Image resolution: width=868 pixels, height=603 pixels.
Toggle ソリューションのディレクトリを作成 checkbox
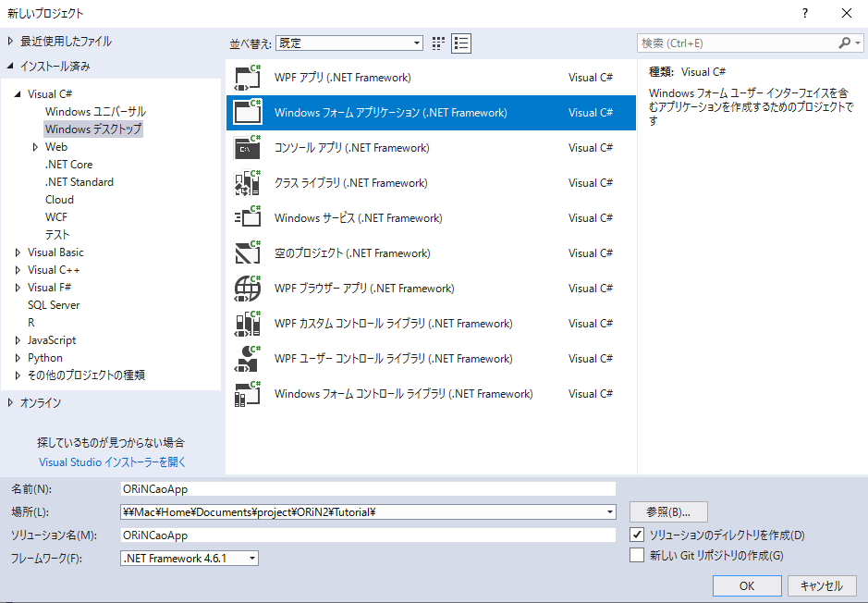(x=637, y=535)
